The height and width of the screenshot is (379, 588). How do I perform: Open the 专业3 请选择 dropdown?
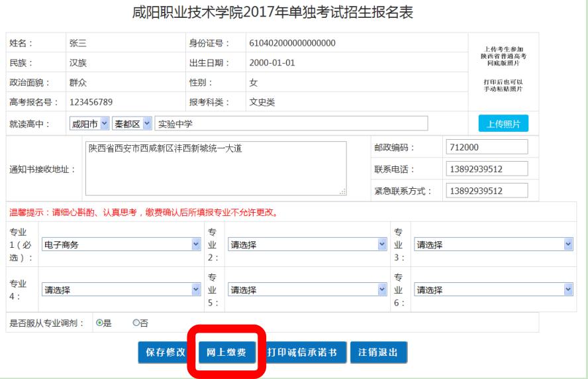tap(493, 244)
